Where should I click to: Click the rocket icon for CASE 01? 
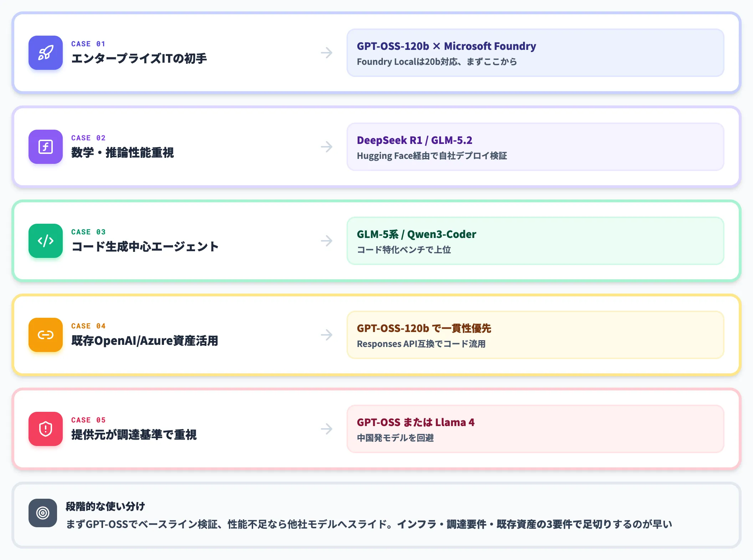tap(46, 53)
